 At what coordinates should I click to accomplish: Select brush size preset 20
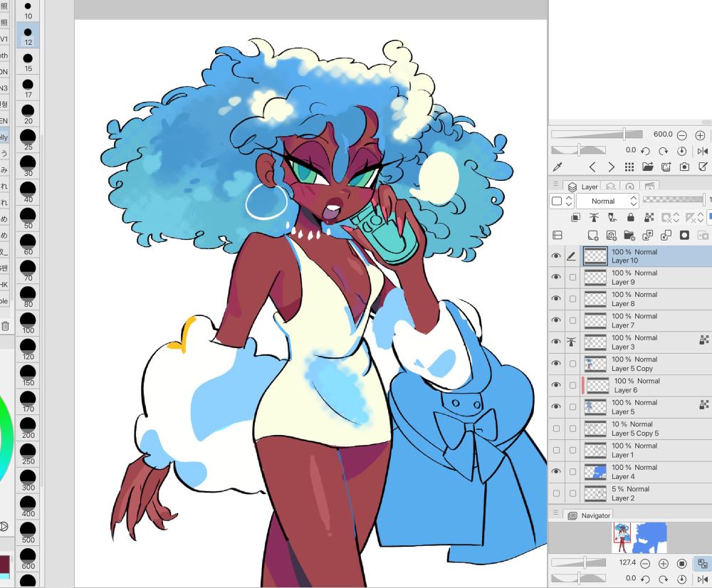28,114
